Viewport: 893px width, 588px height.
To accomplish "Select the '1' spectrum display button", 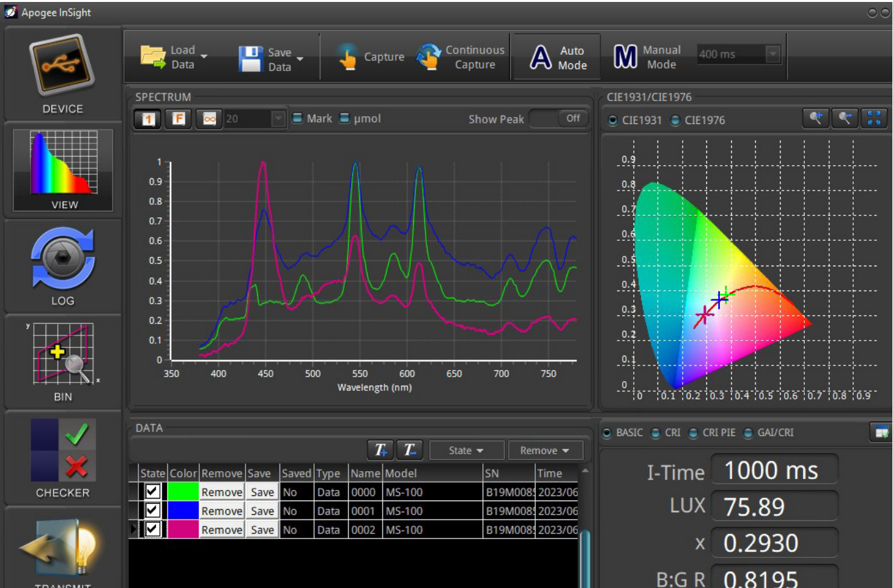I will (148, 119).
